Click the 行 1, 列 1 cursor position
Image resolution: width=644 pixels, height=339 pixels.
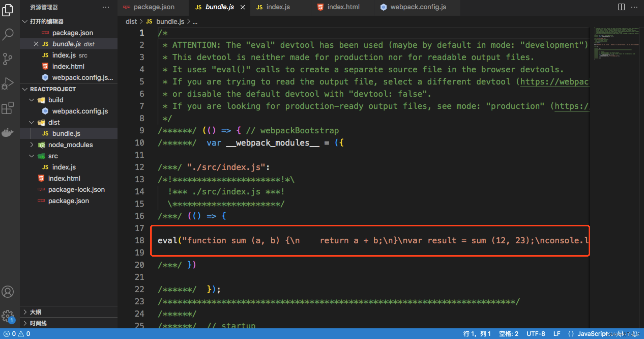477,334
